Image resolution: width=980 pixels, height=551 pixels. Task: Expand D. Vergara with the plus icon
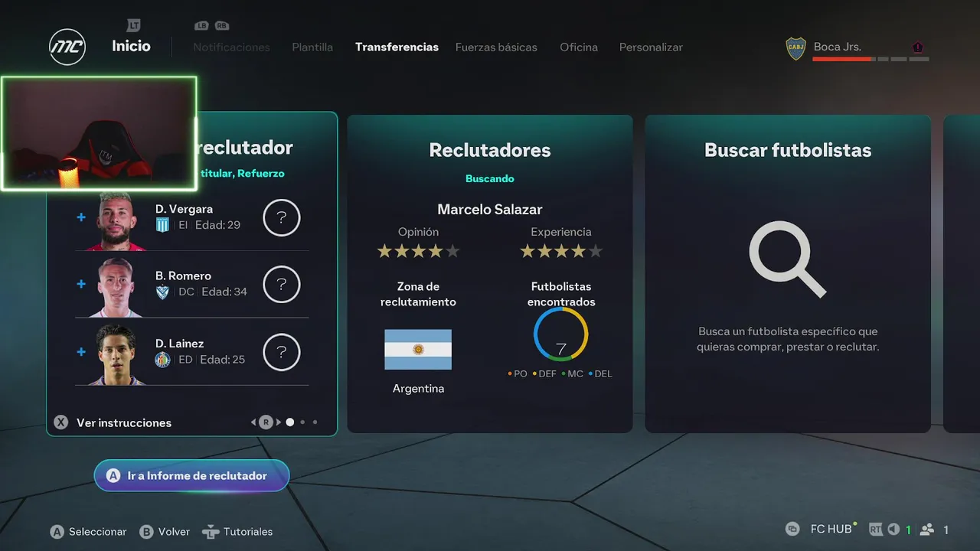(81, 217)
